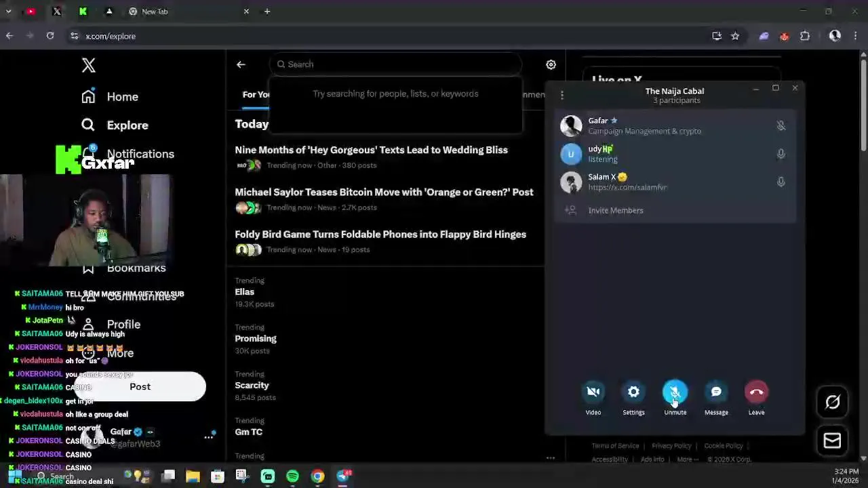Open account switcher dots beside Gafar
The image size is (868, 488).
click(x=208, y=437)
